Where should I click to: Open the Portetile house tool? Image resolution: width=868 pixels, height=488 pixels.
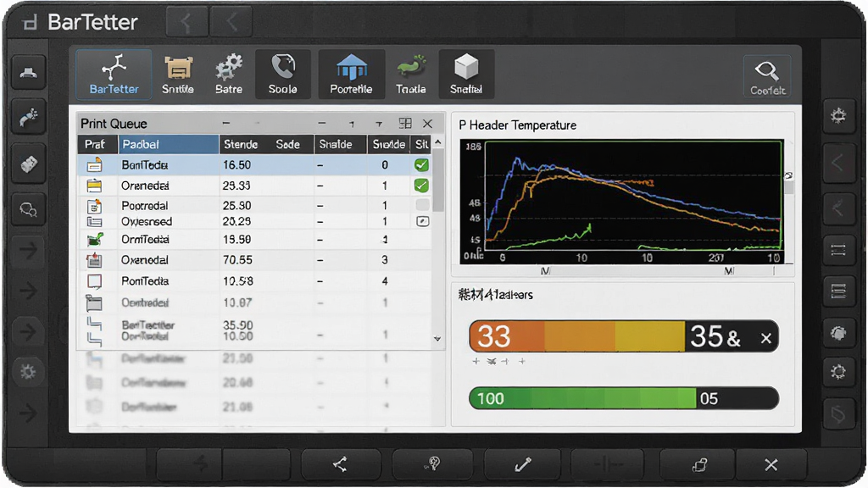[351, 75]
